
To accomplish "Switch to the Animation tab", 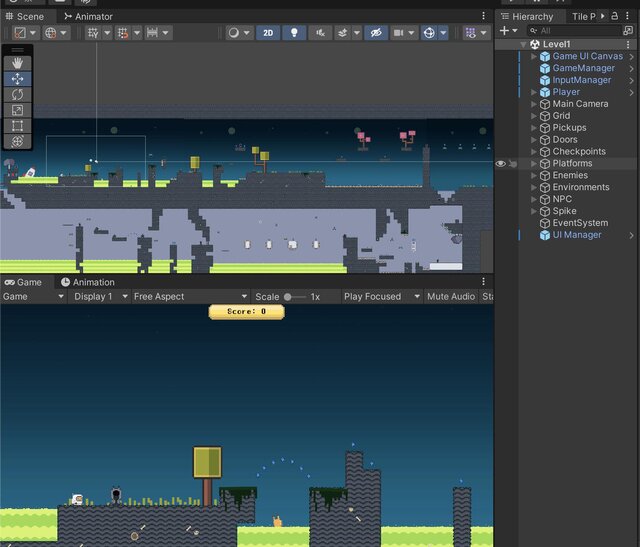I will (88, 282).
